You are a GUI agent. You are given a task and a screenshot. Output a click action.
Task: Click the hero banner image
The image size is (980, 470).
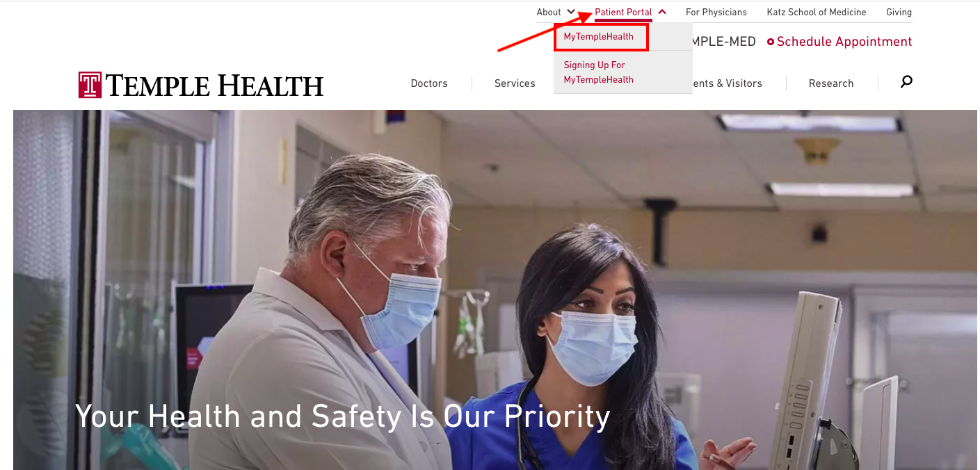(x=495, y=290)
